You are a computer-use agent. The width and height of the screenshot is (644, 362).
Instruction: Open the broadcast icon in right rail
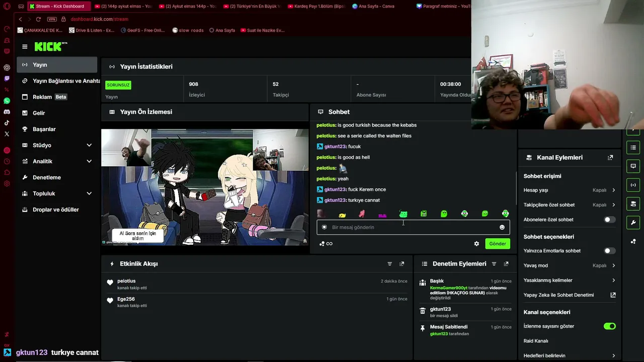click(x=633, y=185)
